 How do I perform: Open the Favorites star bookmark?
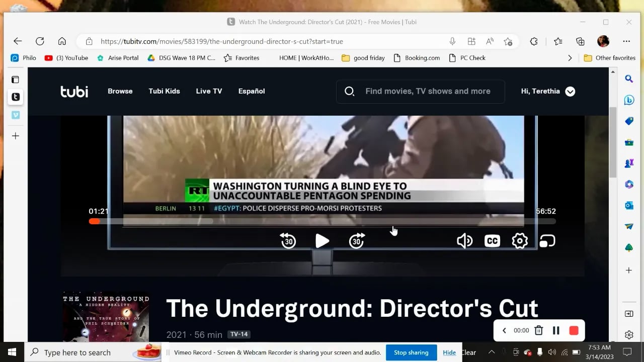242,58
